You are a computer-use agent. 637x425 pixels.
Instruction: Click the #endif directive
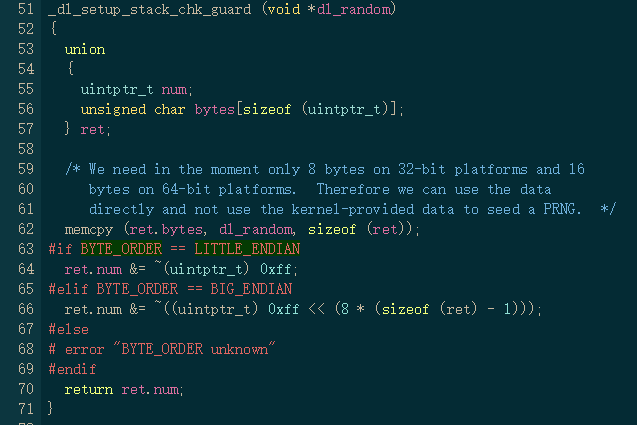(72, 368)
